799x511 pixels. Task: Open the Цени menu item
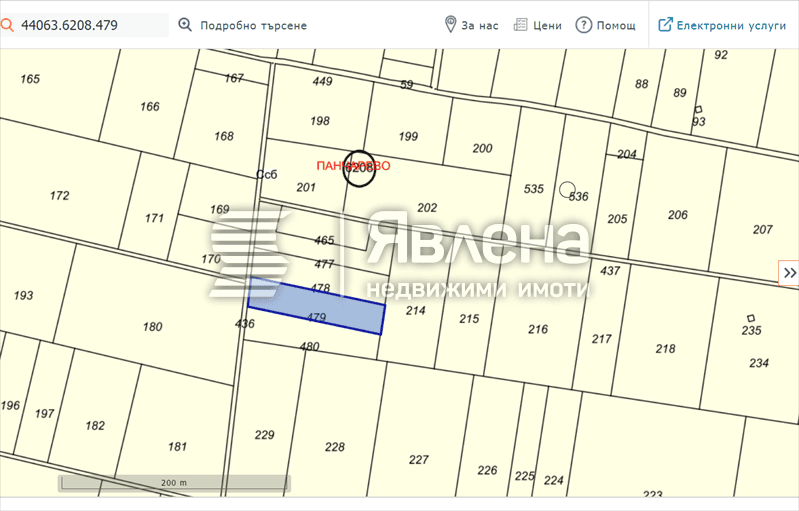[x=547, y=25]
